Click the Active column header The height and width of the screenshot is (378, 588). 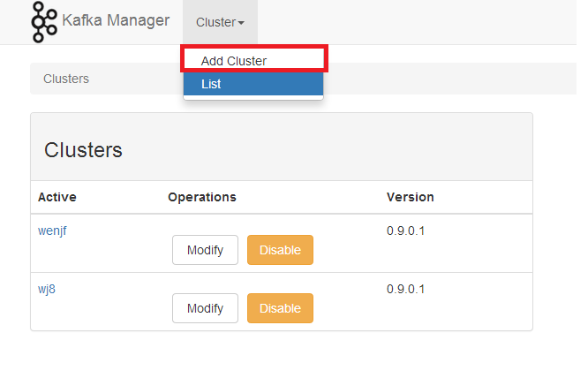tap(57, 196)
